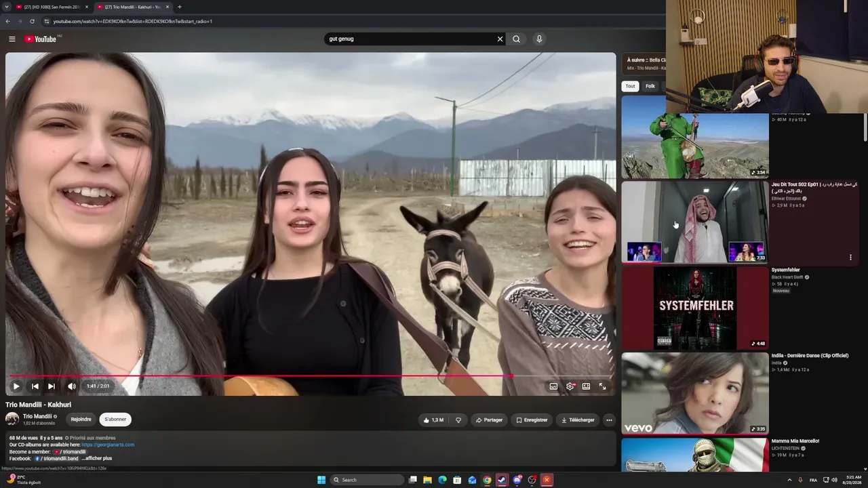Screen dimensions: 868x488
Task: Open the taskbar clock and date
Action: point(850,480)
